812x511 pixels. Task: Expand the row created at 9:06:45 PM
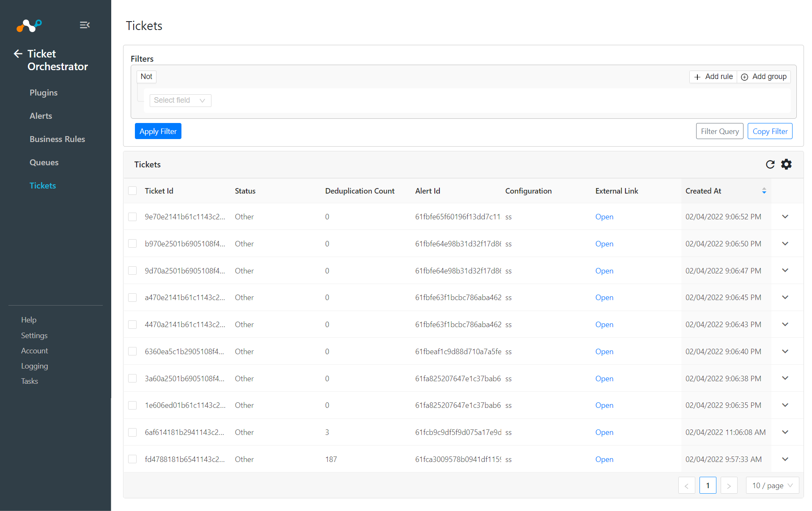point(785,298)
